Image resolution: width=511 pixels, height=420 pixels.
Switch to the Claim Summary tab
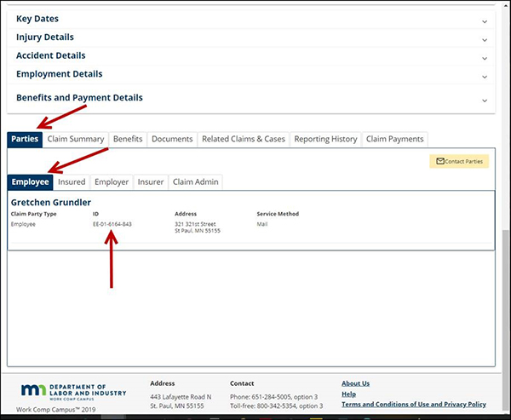[76, 139]
